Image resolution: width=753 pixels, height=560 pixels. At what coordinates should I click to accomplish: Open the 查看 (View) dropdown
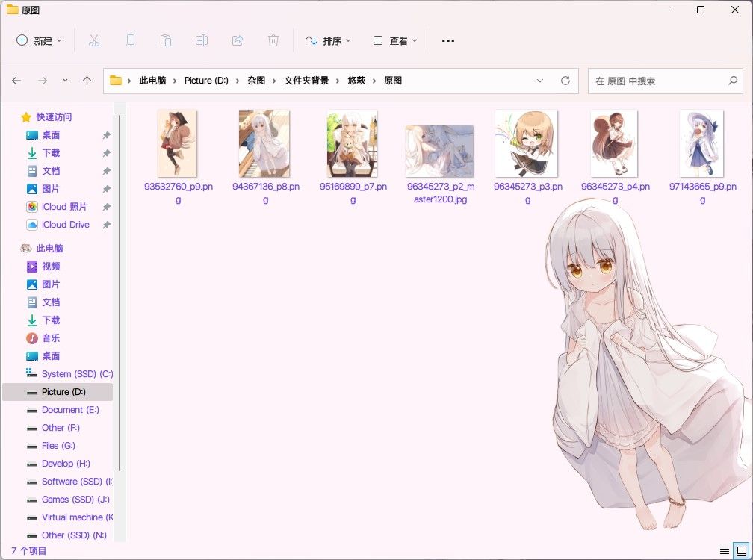pyautogui.click(x=395, y=41)
